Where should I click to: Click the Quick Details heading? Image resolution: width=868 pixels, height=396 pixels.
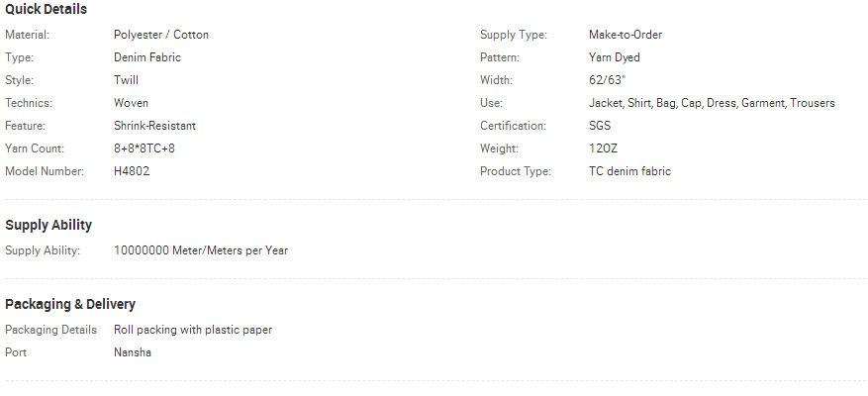[46, 10]
